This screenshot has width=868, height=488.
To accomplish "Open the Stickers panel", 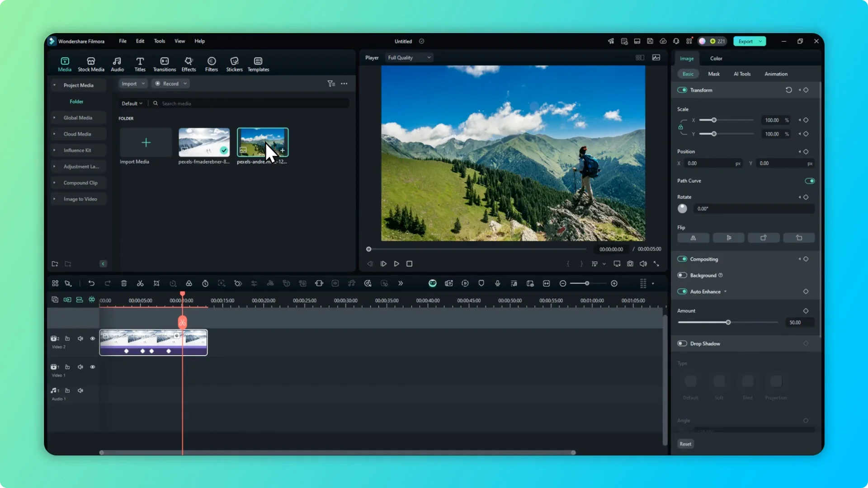I will (234, 64).
